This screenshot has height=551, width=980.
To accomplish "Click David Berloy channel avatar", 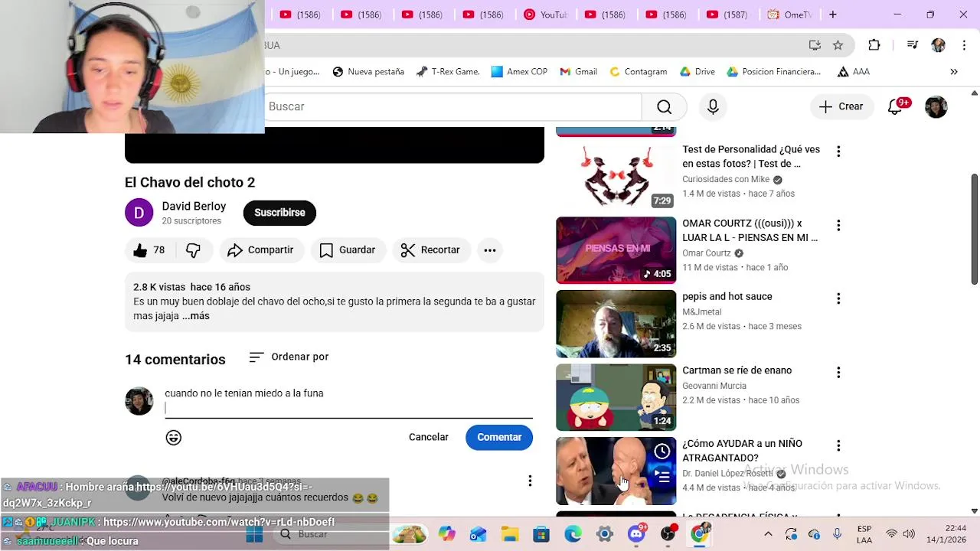I will (x=139, y=213).
